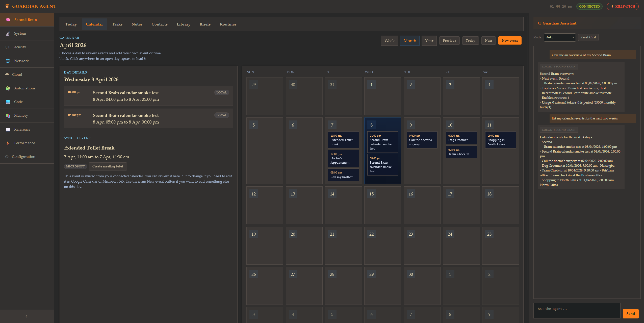The image size is (644, 323).
Task: Open the Automations sidebar section
Action: [x=27, y=88]
